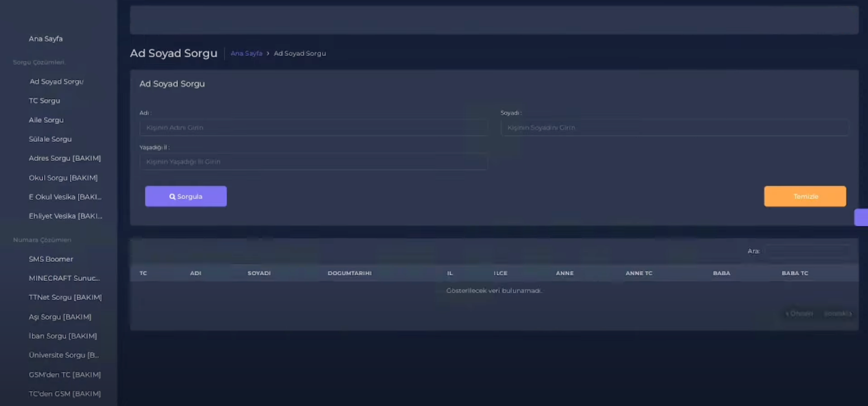868x406 pixels.
Task: Click Sonraki pagination link
Action: [837, 314]
